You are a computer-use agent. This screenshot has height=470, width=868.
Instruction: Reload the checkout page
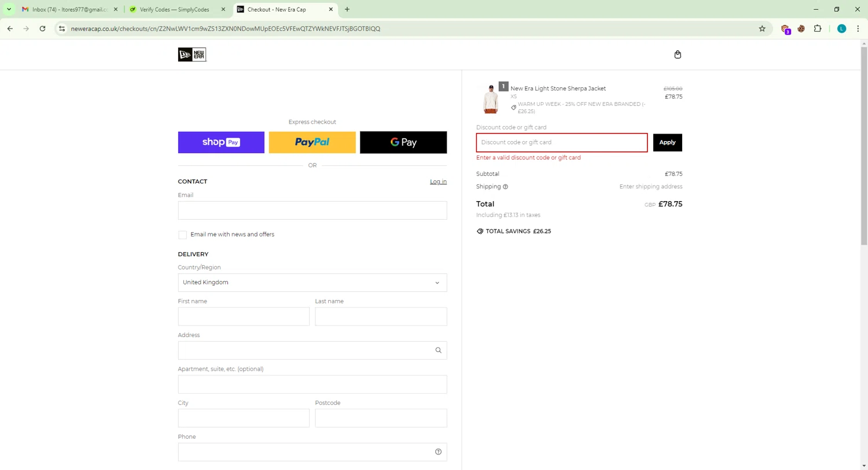[x=42, y=28]
